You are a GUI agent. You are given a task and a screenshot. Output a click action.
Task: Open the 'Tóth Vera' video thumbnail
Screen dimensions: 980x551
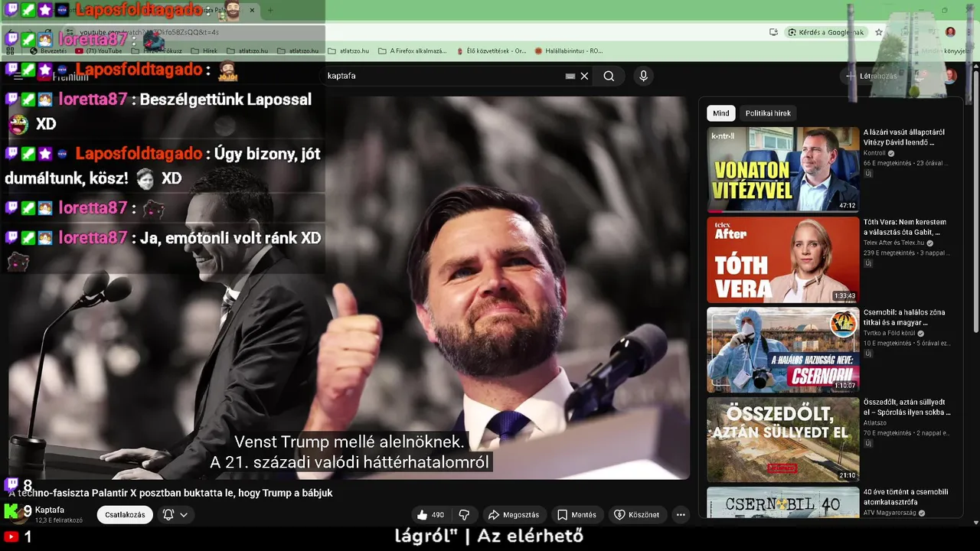click(x=783, y=259)
